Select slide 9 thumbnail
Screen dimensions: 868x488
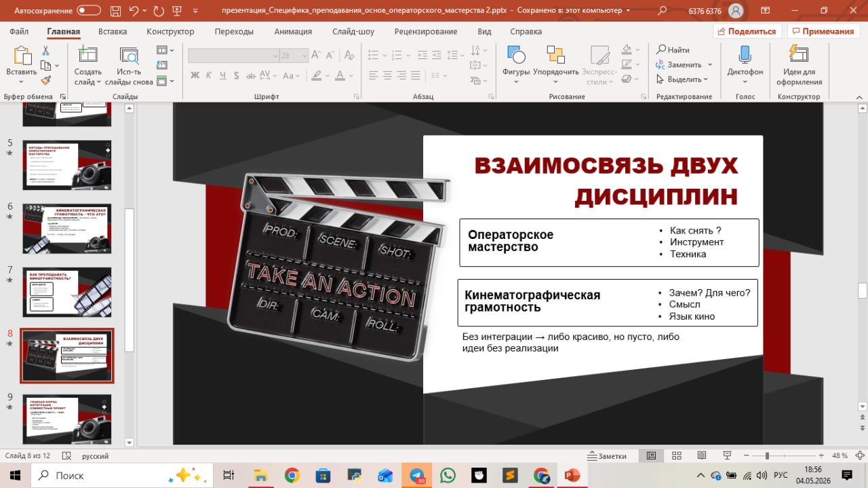coord(66,419)
